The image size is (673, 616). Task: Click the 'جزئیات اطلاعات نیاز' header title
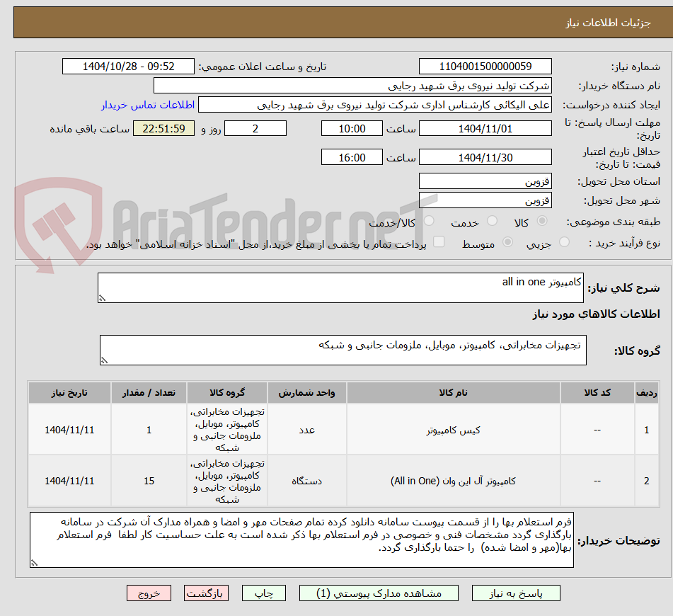608,23
